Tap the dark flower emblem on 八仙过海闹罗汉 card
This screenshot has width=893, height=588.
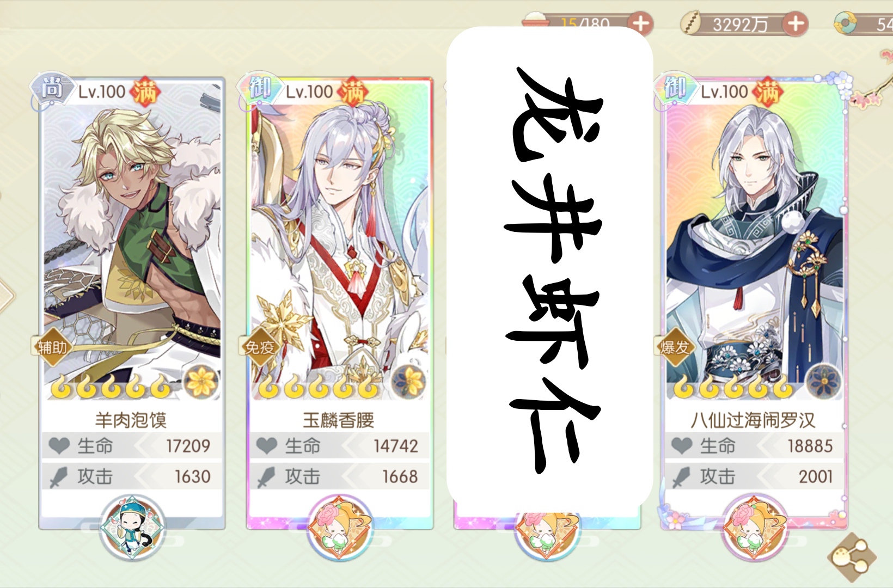tap(823, 381)
